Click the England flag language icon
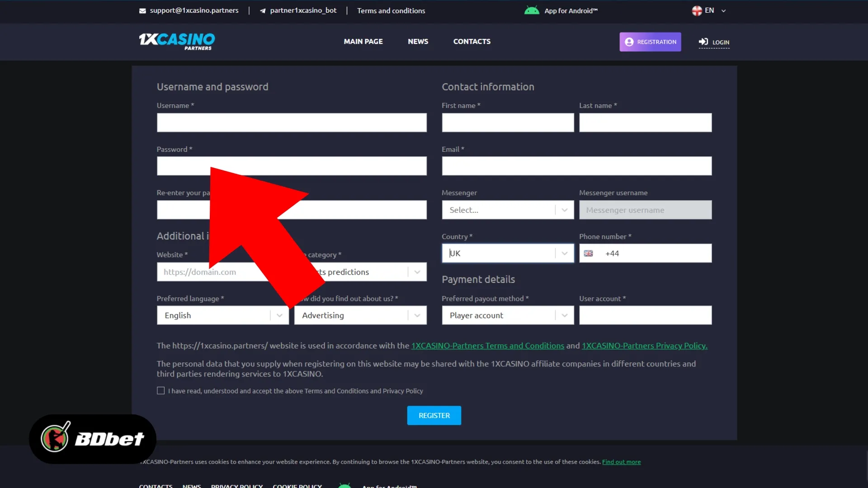This screenshot has width=868, height=488. point(697,10)
